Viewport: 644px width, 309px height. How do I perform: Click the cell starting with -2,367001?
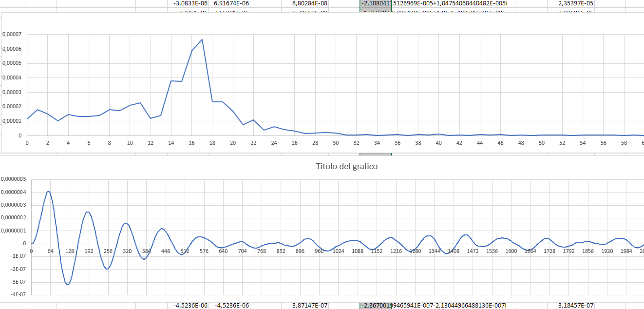[x=376, y=306]
